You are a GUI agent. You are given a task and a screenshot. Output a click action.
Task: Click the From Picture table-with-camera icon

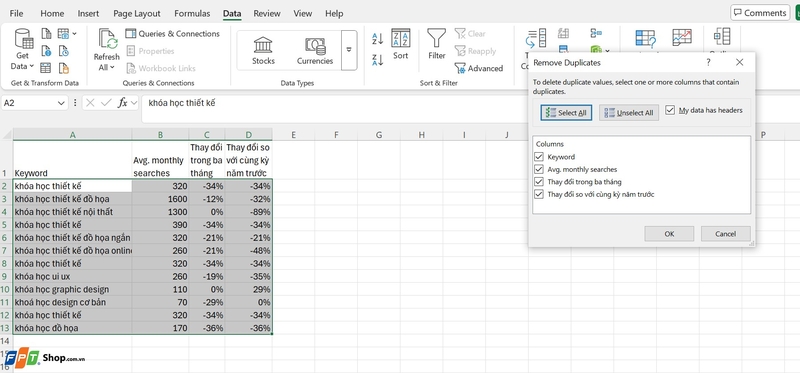[x=63, y=34]
